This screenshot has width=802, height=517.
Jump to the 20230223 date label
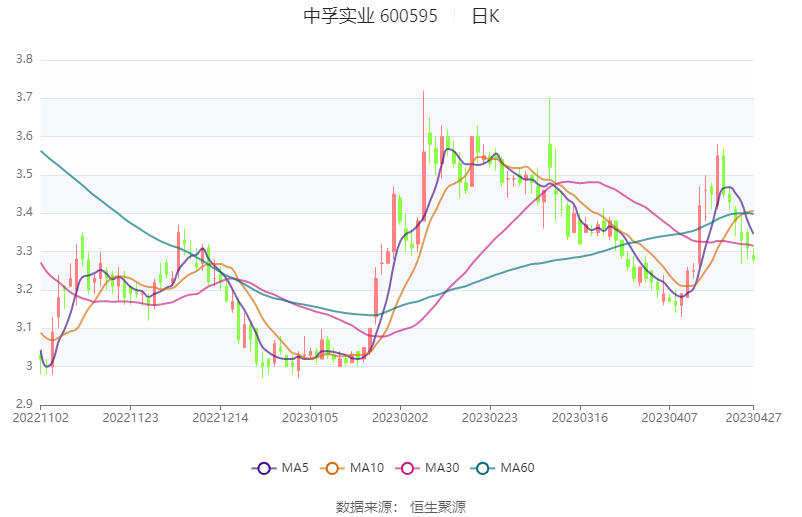click(489, 416)
